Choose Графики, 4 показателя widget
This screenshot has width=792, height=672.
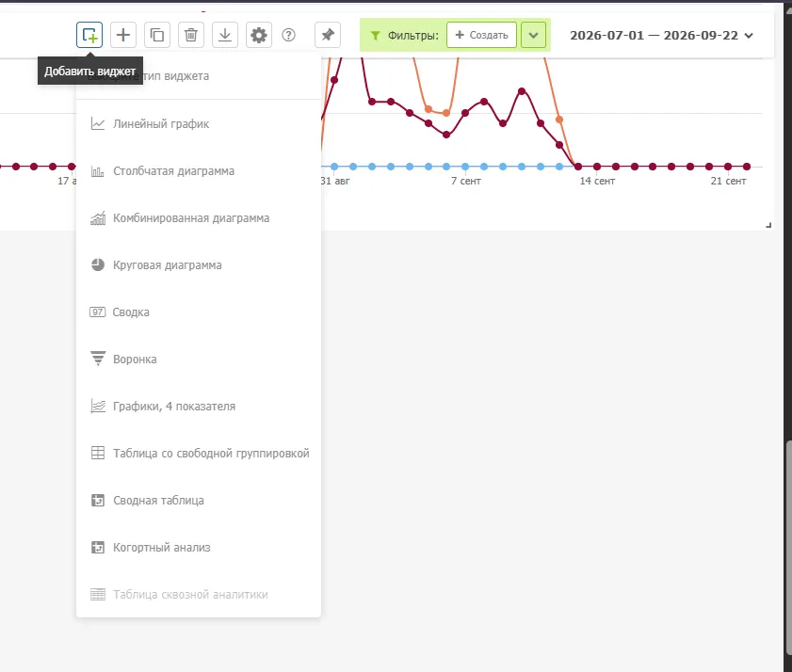point(199,406)
